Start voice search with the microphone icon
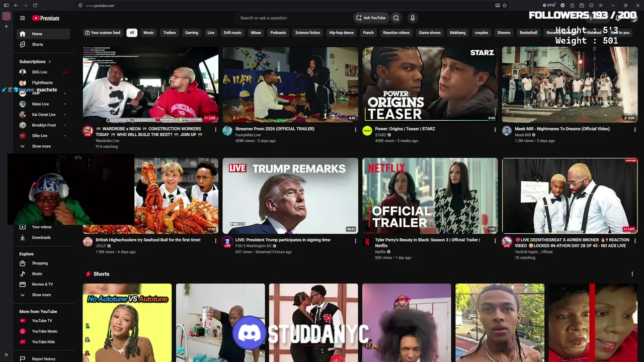The image size is (644, 362). pyautogui.click(x=413, y=18)
